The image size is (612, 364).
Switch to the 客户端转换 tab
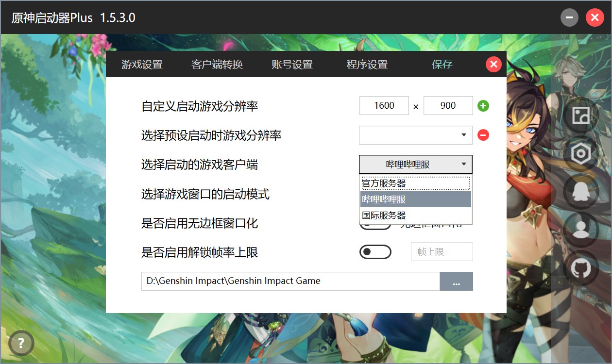[217, 65]
